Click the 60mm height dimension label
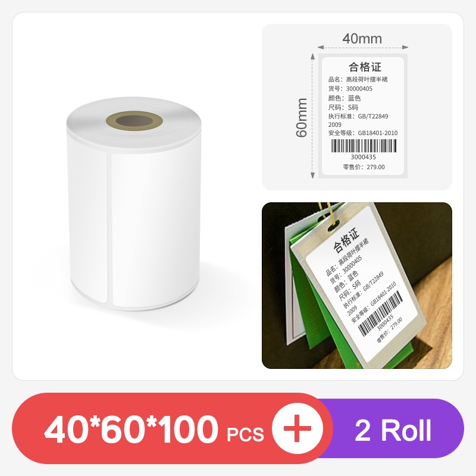The width and height of the screenshot is (476, 476). (302, 117)
